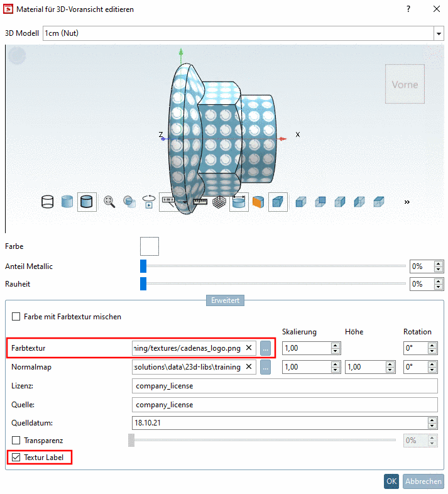Increase the Quelldatum date

[x=432, y=420]
